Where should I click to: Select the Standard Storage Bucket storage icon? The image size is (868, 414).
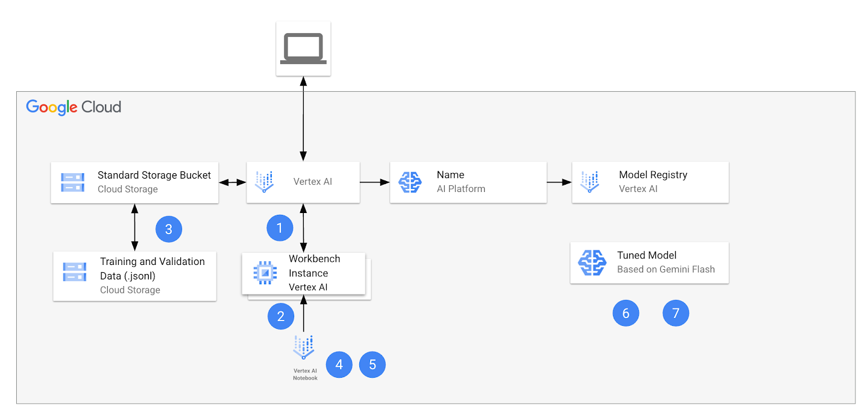tap(73, 182)
